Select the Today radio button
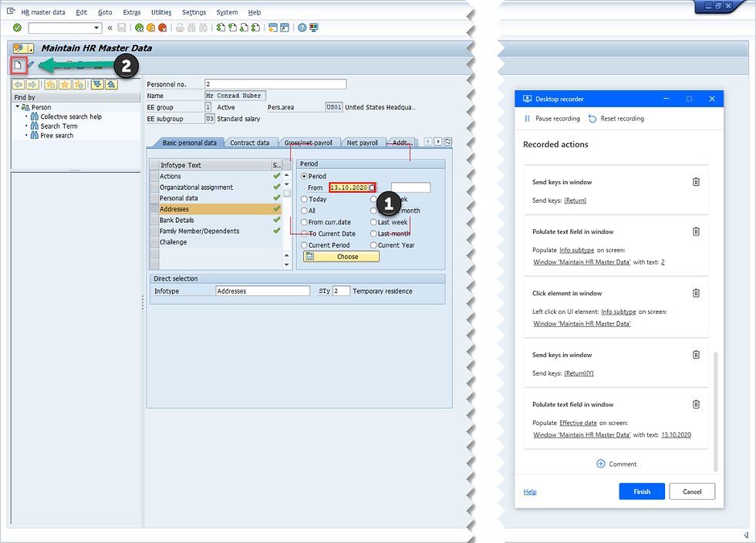Viewport: 756px width, 543px height. [304, 199]
